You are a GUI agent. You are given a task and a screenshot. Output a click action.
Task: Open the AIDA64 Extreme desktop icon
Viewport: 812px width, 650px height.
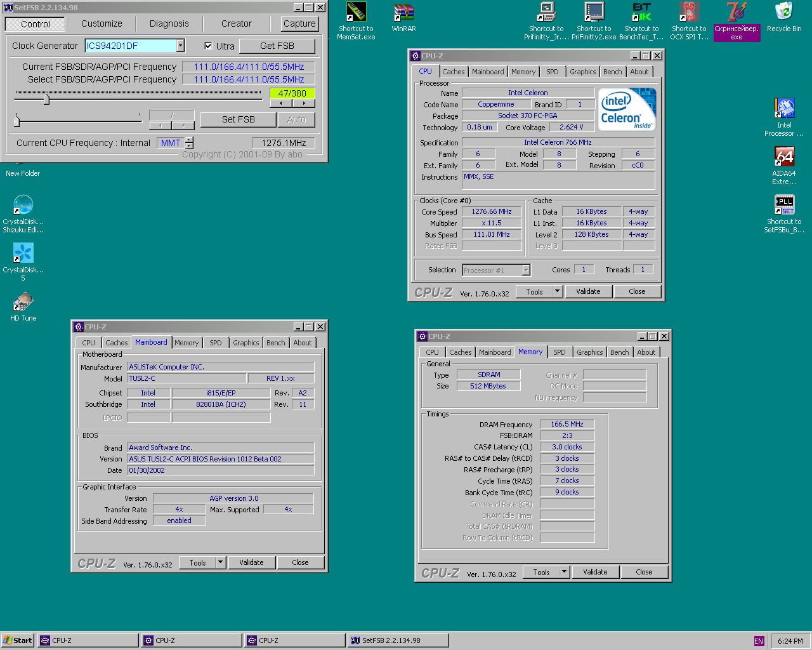[784, 166]
